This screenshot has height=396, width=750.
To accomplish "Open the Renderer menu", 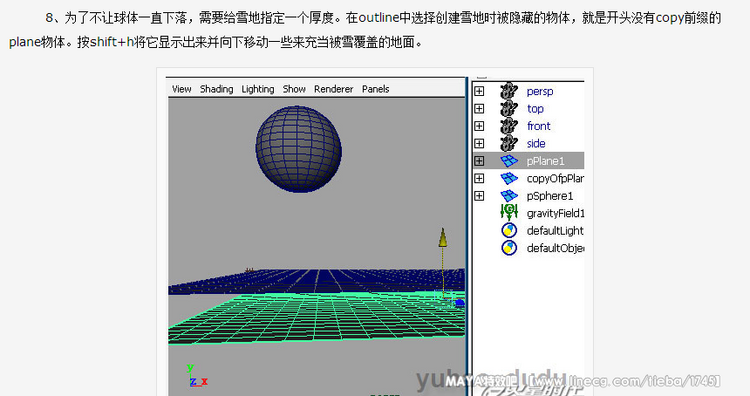I will (x=333, y=89).
